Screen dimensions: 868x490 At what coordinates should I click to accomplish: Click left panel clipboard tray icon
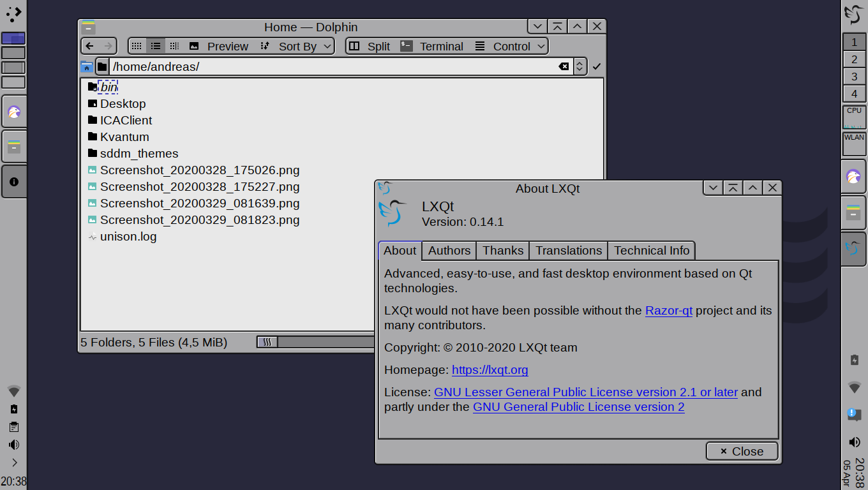[x=14, y=427]
